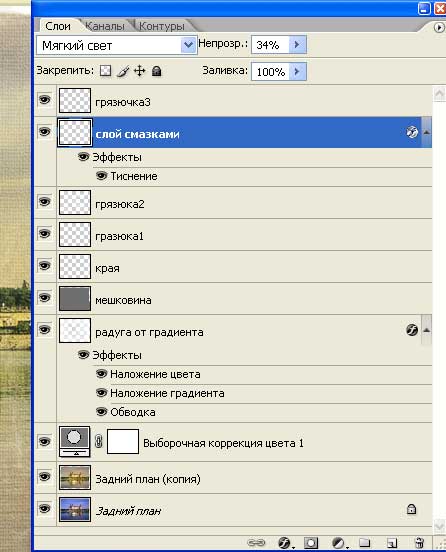Click the lock all padlock icon
Screen dimensions: 446x552
(156, 71)
